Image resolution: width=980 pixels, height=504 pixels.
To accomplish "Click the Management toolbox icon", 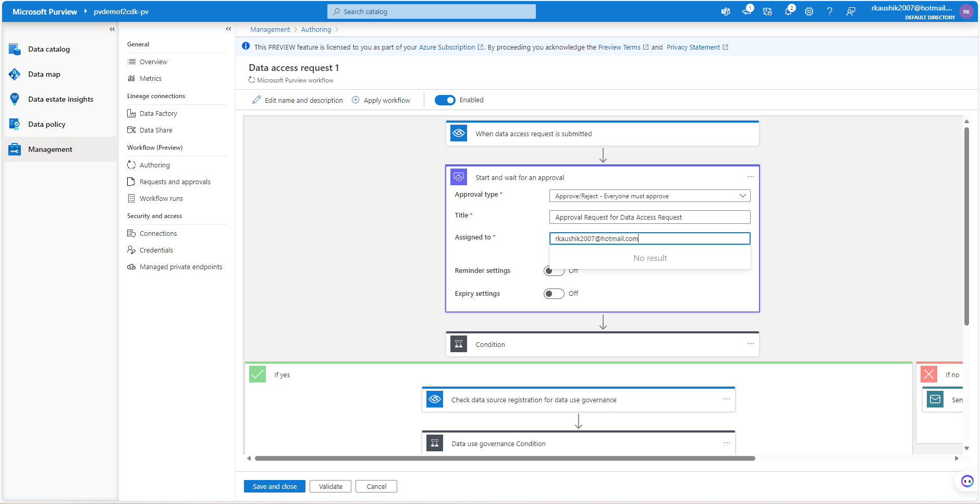I will [15, 149].
